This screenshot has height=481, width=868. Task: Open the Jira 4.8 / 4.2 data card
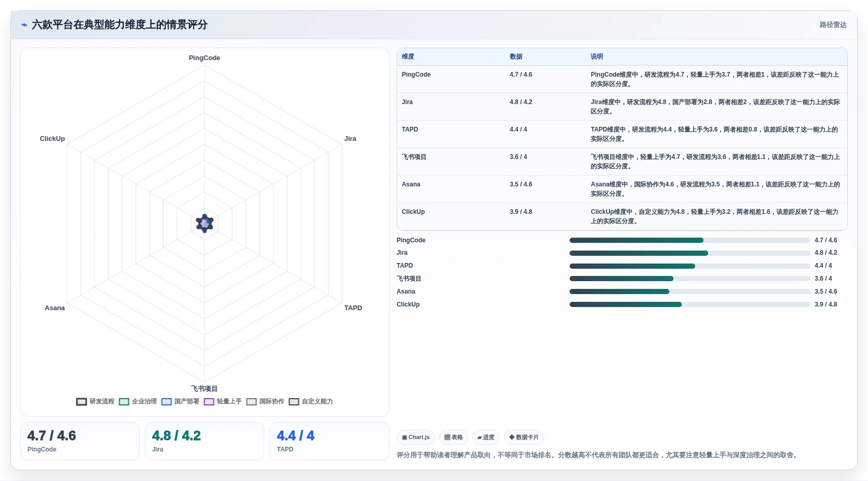coord(204,441)
